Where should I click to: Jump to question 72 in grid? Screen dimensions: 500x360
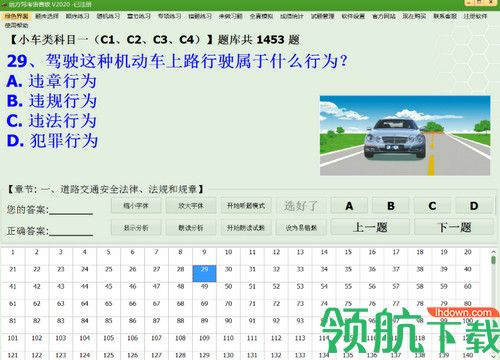[x=276, y=308]
